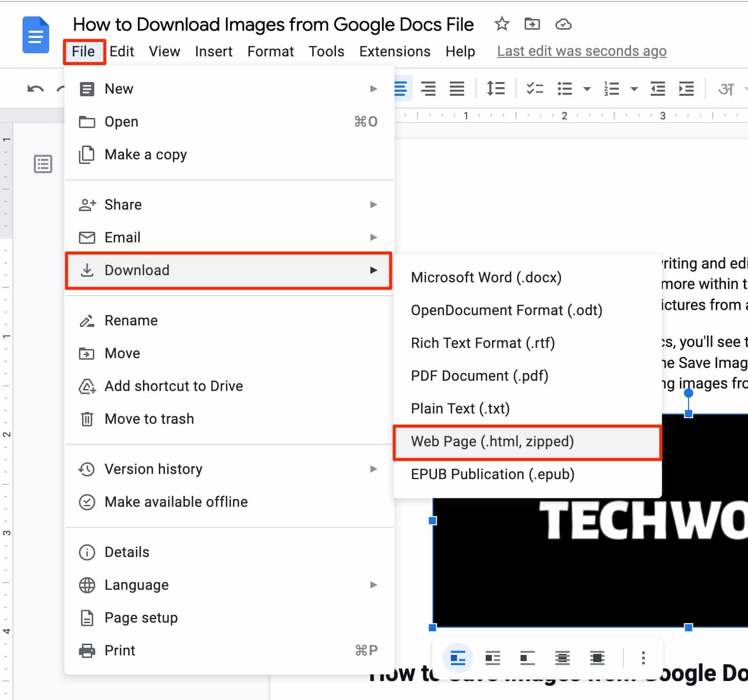Open the Tools menu

point(326,51)
